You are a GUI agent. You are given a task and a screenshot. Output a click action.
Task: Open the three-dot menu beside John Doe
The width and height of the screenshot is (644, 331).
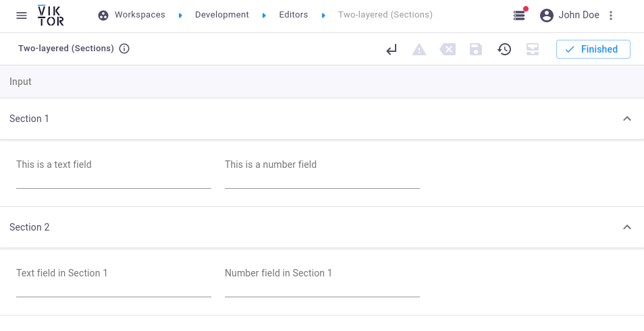pos(611,16)
